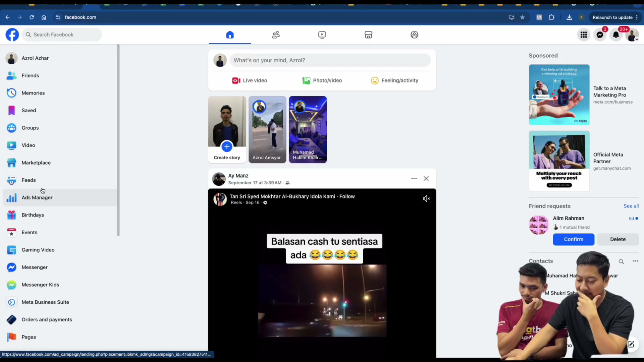Open the Facebook logo home link
Viewport: 644px width, 362px height.
[x=12, y=35]
